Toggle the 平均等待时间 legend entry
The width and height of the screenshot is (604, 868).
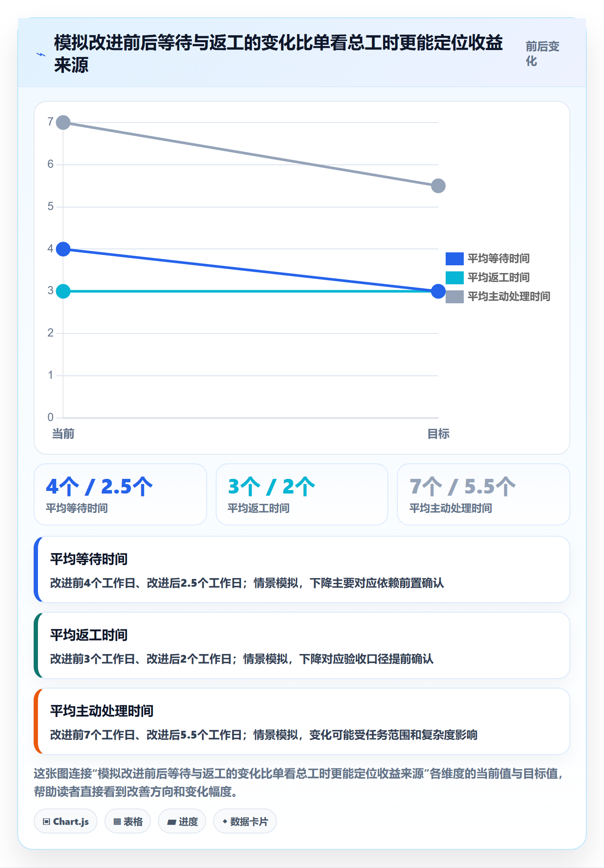tap(488, 259)
